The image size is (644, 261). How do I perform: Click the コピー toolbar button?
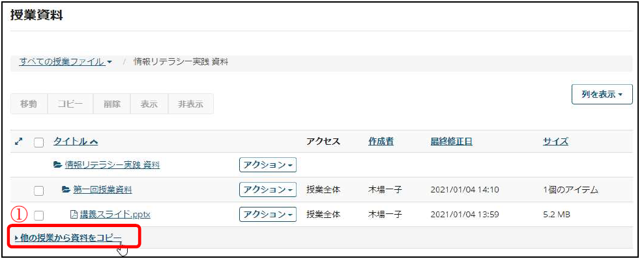coord(70,104)
